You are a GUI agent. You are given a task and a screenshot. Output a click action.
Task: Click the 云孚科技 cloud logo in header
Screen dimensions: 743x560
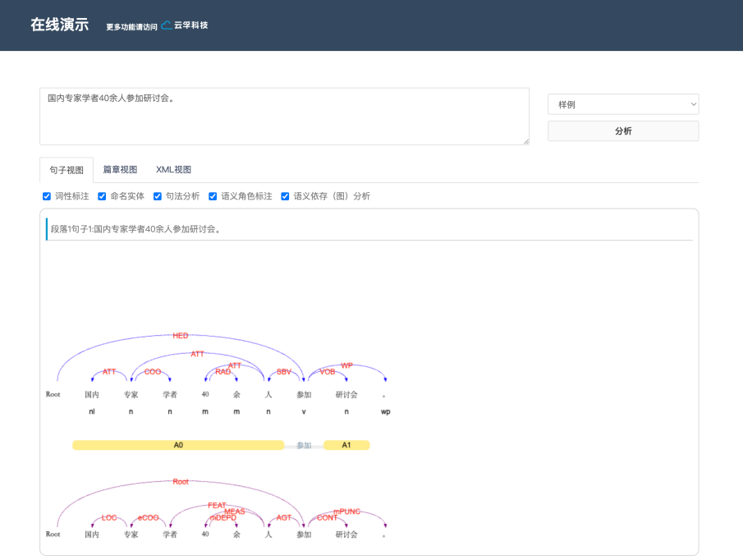(185, 25)
